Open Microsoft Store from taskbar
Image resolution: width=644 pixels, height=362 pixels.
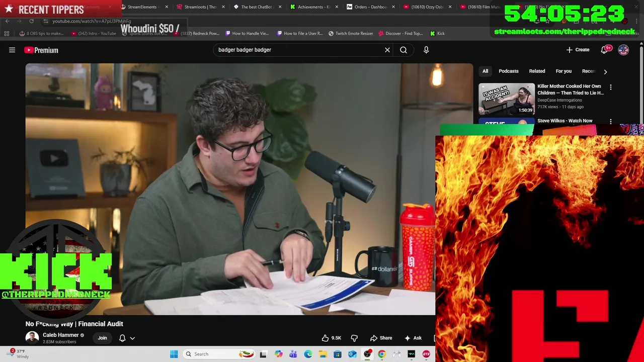(x=338, y=354)
